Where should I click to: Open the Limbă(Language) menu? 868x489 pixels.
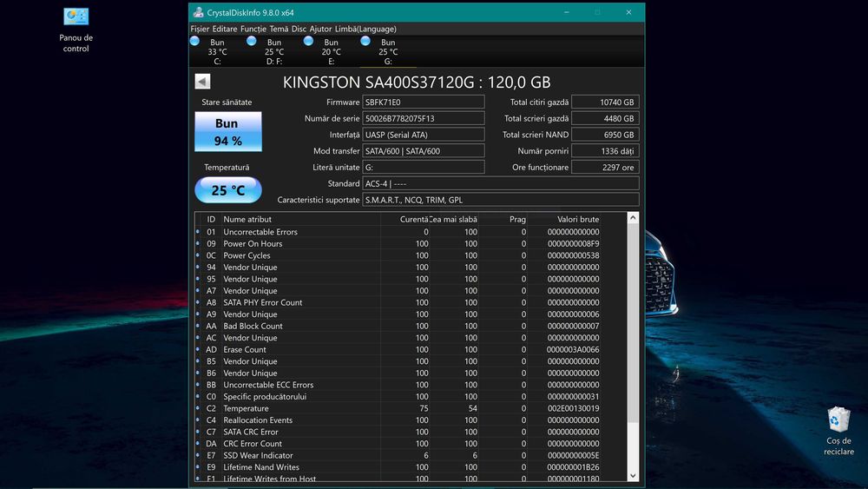(364, 29)
